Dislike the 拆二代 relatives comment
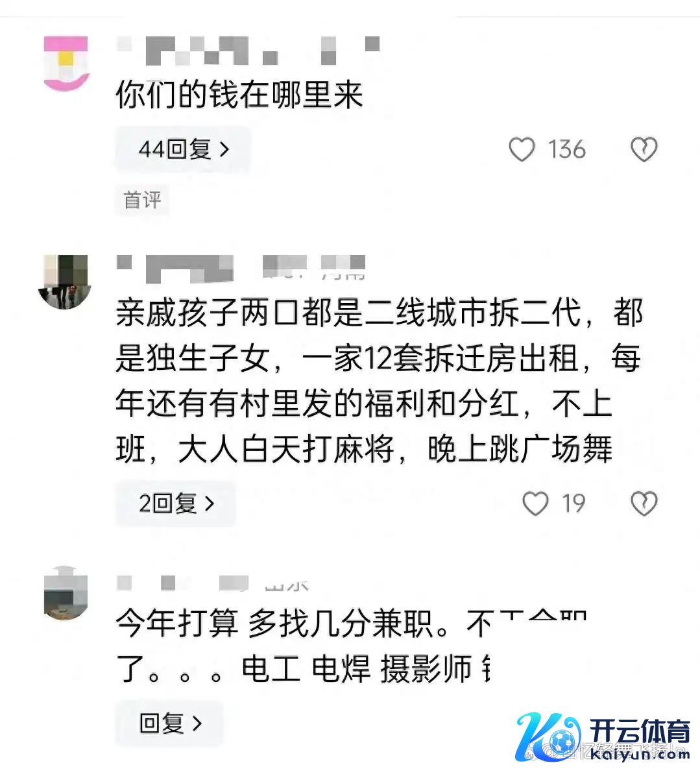 coord(644,503)
